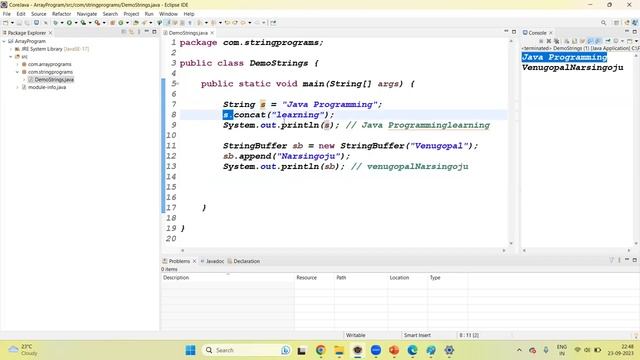
Task: Click Collapse All in Package Explorer
Action: [124, 32]
